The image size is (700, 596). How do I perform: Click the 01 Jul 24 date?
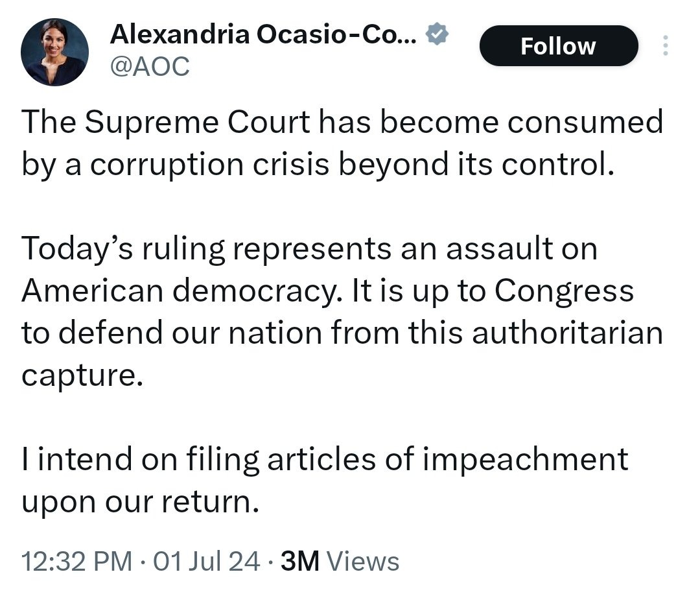click(x=207, y=561)
